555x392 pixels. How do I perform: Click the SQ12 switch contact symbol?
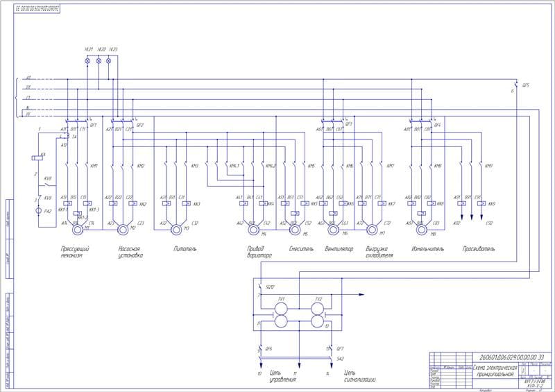[x=260, y=287]
